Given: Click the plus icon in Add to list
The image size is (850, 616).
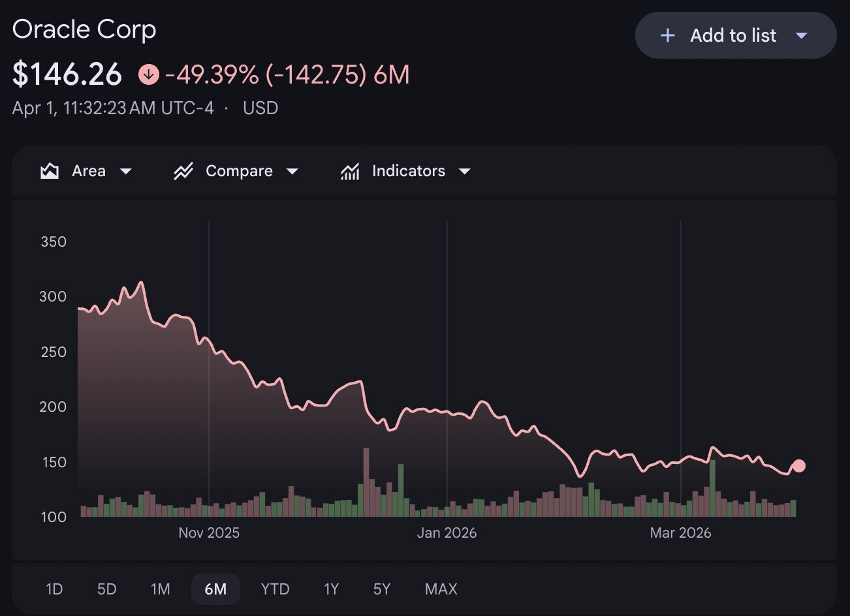Looking at the screenshot, I should 667,35.
